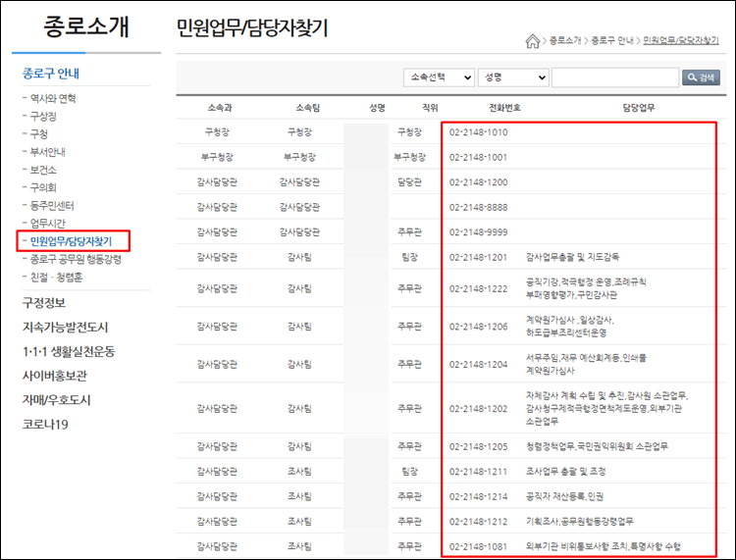Click phone number 02-2148-1202
Screen dimensions: 736x560
(x=478, y=409)
